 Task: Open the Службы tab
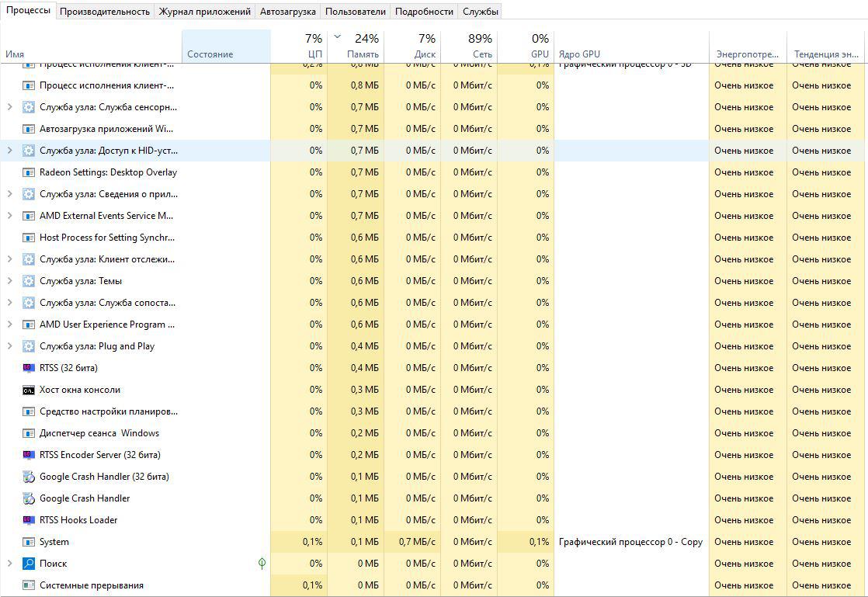tap(480, 12)
